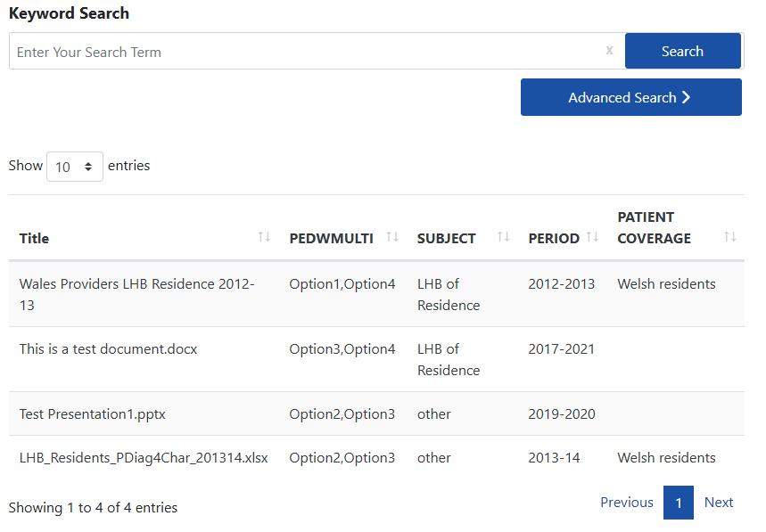Go to Next page
Image resolution: width=766 pixels, height=532 pixels.
pos(719,503)
